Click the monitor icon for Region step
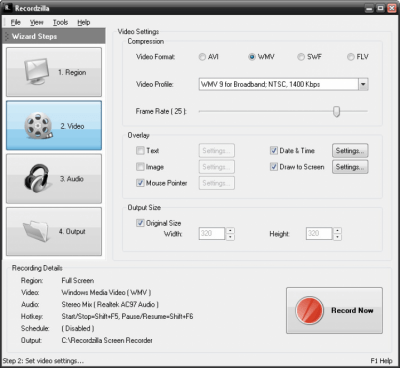The width and height of the screenshot is (400, 368). click(x=37, y=71)
